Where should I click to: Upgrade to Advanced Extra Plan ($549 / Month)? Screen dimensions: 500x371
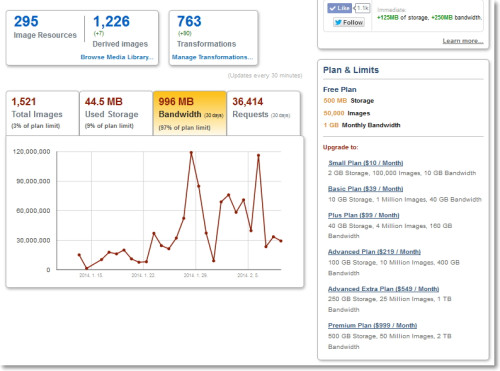[384, 289]
